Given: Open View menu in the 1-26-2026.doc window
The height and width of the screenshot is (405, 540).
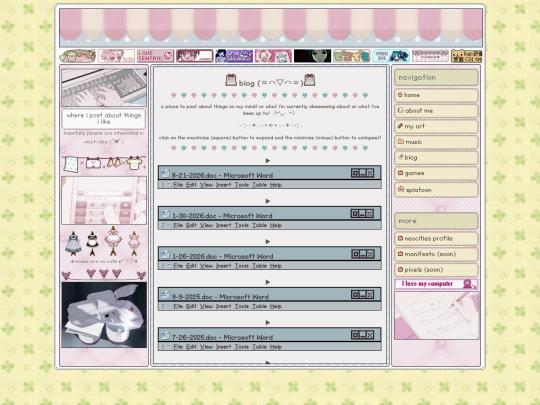Looking at the screenshot, I should 206,266.
